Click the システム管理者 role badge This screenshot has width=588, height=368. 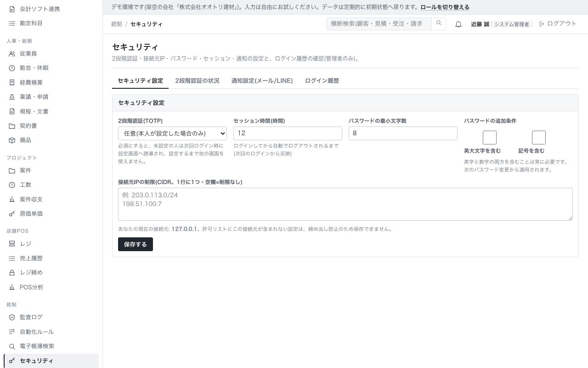(x=512, y=24)
